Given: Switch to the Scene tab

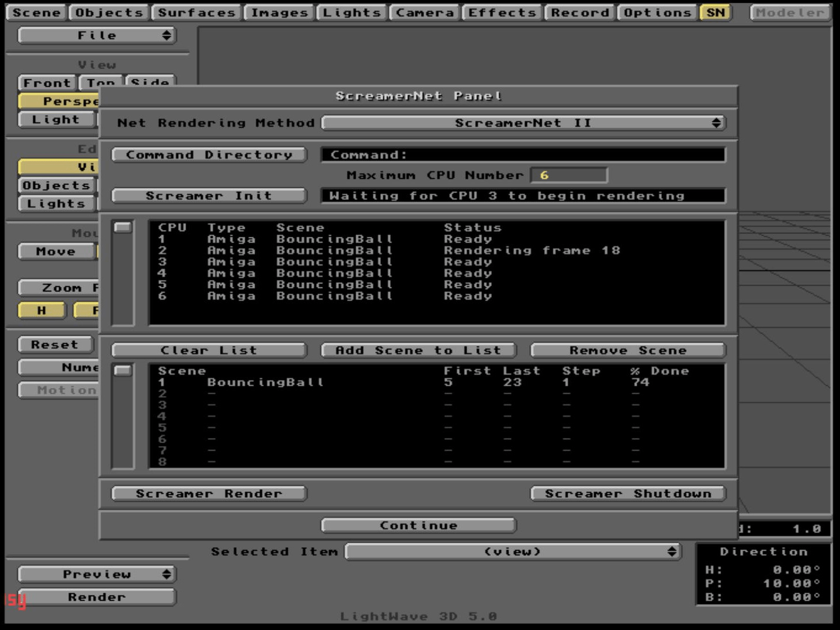Looking at the screenshot, I should pyautogui.click(x=37, y=12).
